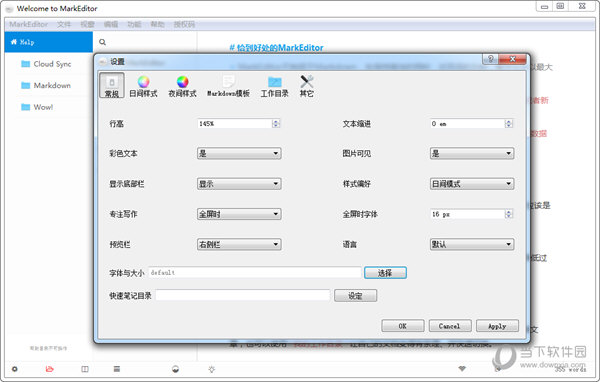This screenshot has width=600, height=382.
Task: Switch to the 夜间样式 night style tab
Action: pyautogui.click(x=183, y=86)
